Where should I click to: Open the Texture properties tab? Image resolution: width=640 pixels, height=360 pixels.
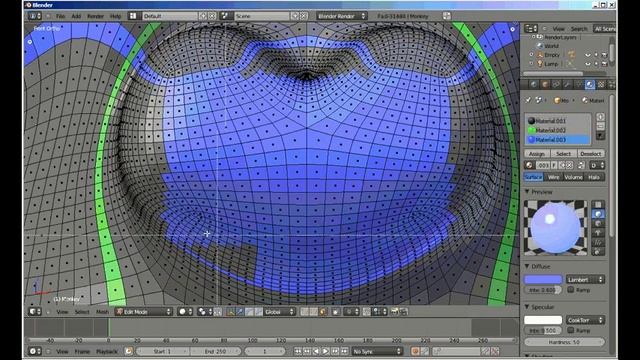click(601, 84)
